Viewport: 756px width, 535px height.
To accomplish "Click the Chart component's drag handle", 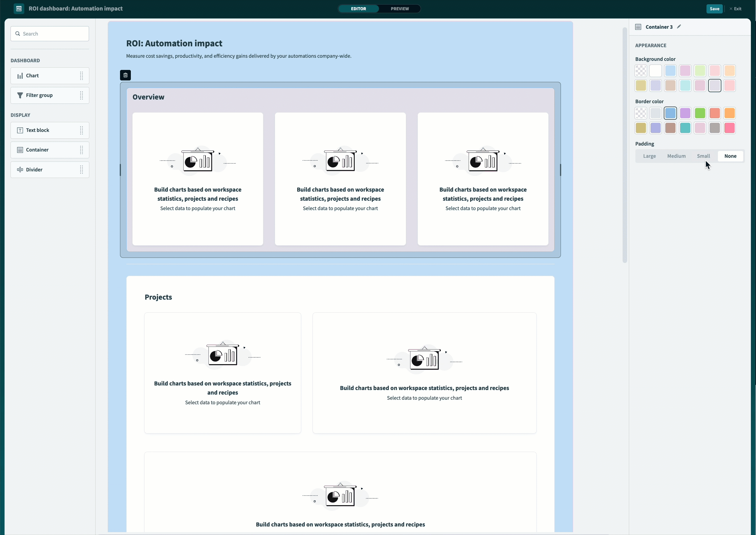I will click(x=81, y=76).
